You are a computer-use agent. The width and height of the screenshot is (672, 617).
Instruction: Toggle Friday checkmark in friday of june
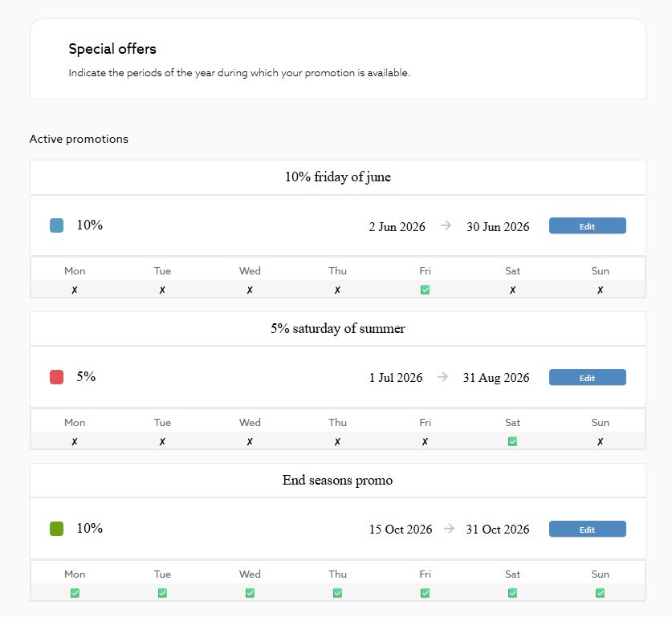425,290
